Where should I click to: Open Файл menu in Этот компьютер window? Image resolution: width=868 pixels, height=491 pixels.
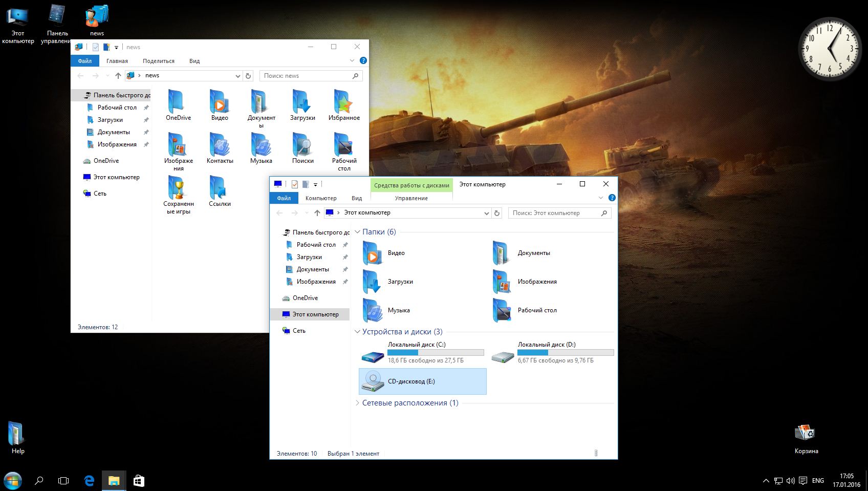point(284,198)
